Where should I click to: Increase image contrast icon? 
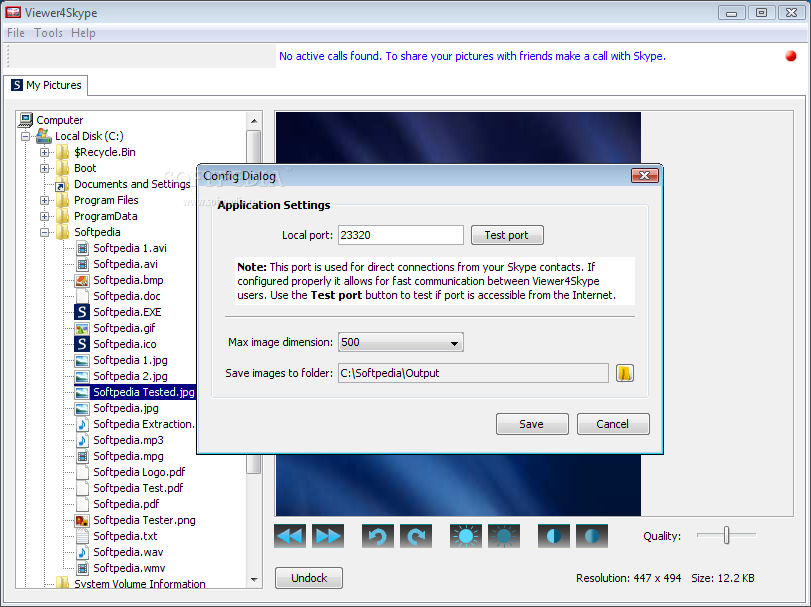(553, 536)
